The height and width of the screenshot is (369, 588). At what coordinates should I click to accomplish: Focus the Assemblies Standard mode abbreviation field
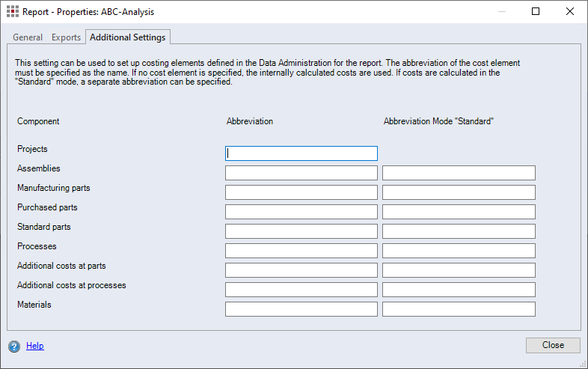click(459, 173)
